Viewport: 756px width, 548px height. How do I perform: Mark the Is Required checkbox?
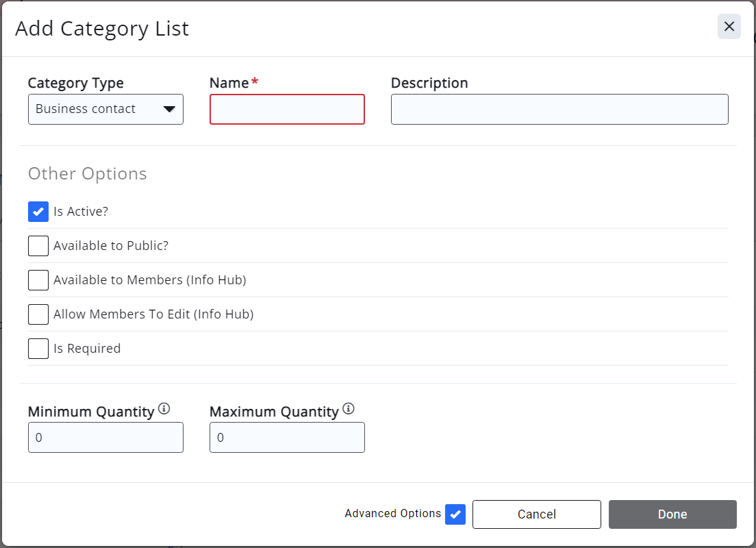(38, 349)
